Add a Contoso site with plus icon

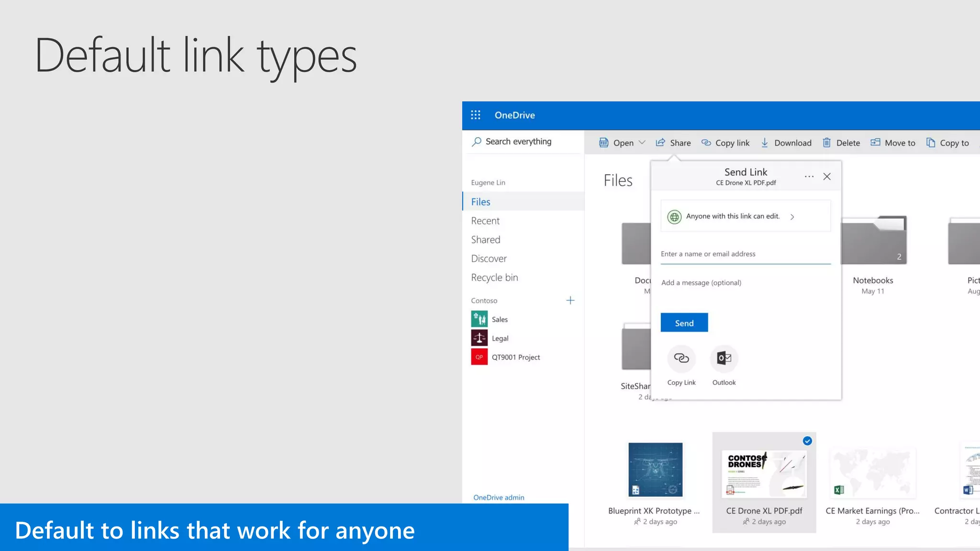570,300
